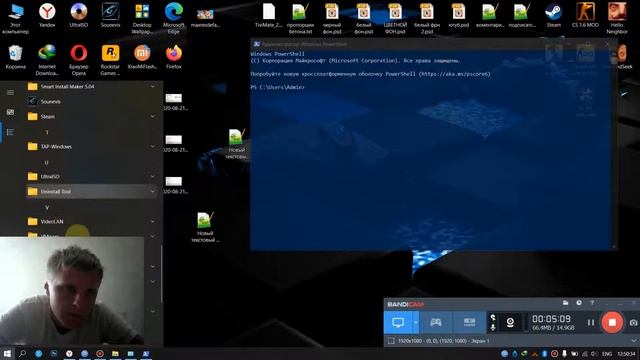Expand Bandicam recording area chevron
The width and height of the screenshot is (640, 360).
point(633,340)
